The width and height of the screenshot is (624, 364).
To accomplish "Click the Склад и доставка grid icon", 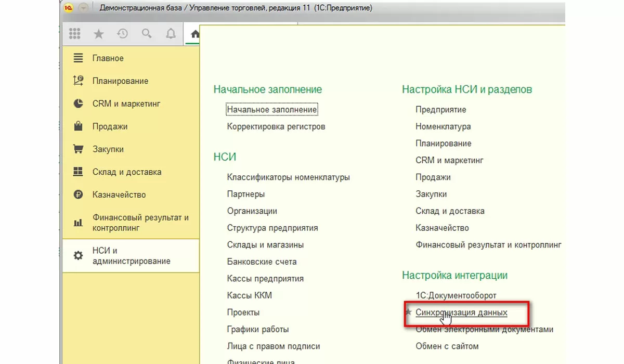I will tap(78, 172).
